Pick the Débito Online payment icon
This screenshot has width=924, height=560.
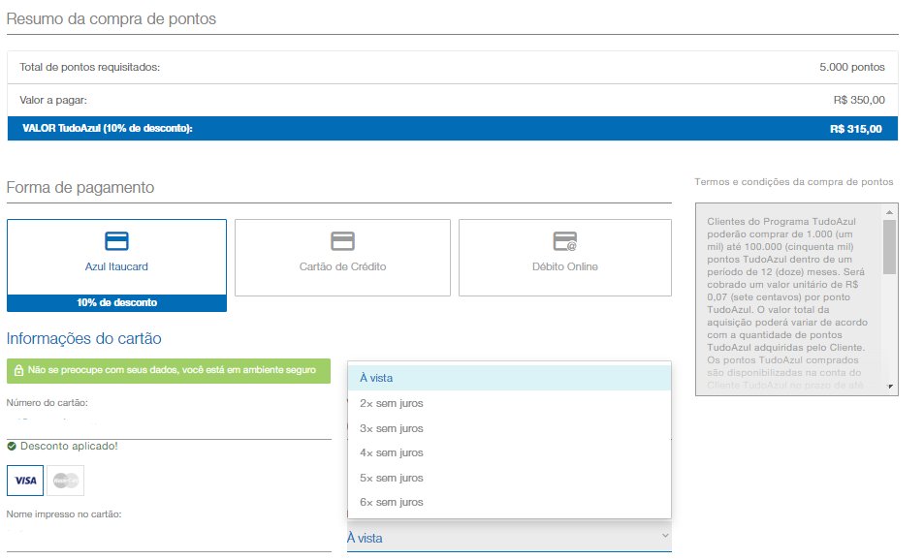tap(564, 241)
